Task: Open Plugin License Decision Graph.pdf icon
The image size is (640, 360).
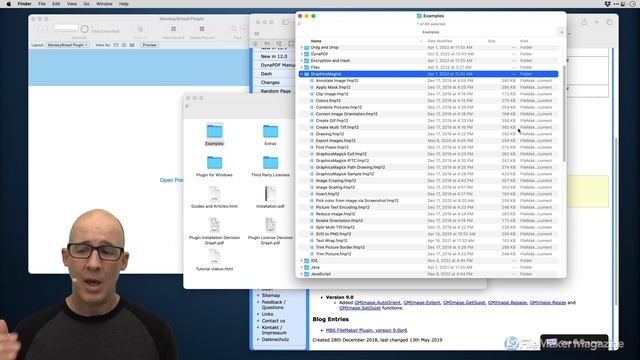Action: click(270, 225)
